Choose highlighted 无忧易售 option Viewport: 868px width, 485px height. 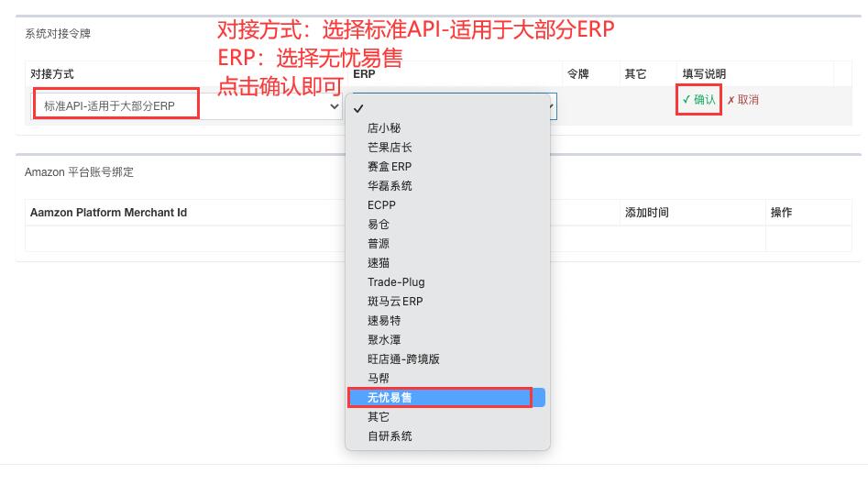[x=447, y=398]
